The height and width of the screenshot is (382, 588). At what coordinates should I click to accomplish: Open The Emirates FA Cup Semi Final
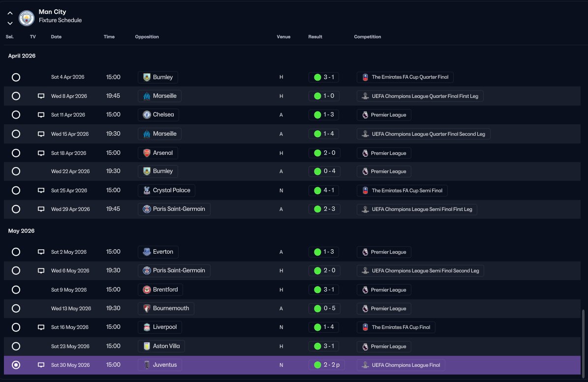(402, 191)
